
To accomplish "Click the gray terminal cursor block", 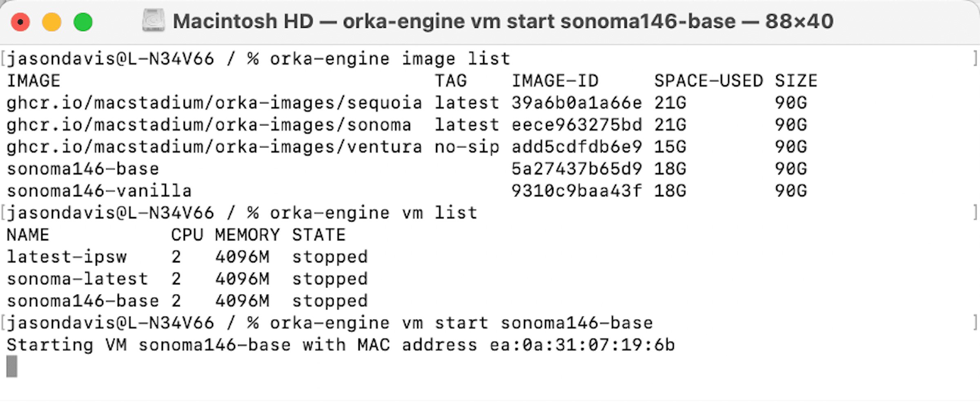I will coord(12,366).
